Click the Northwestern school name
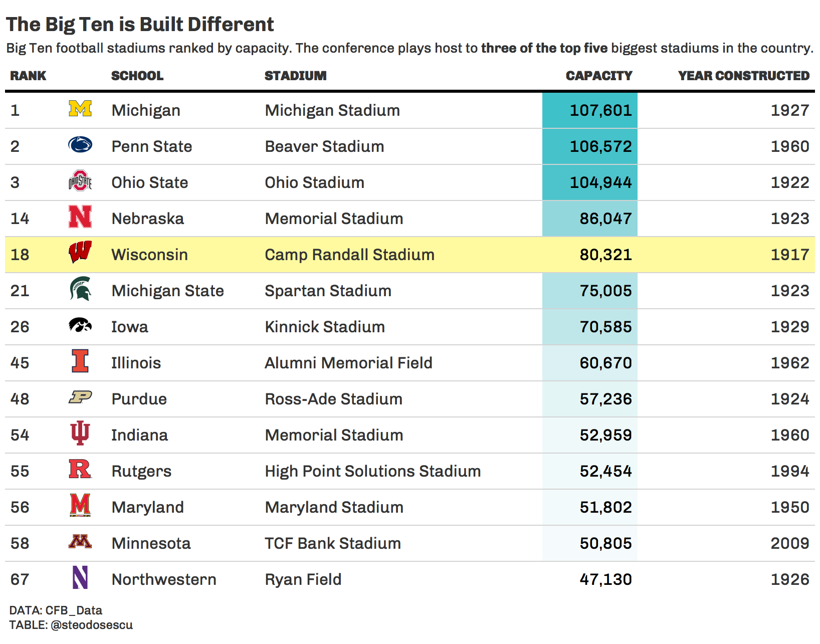Screen dimensions: 820x644 point(164,579)
